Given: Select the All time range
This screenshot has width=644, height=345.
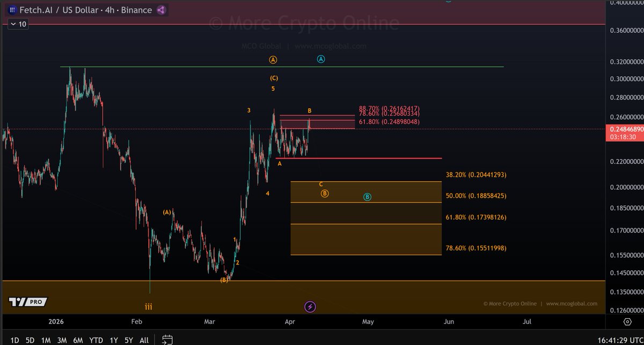Looking at the screenshot, I should click(x=144, y=340).
